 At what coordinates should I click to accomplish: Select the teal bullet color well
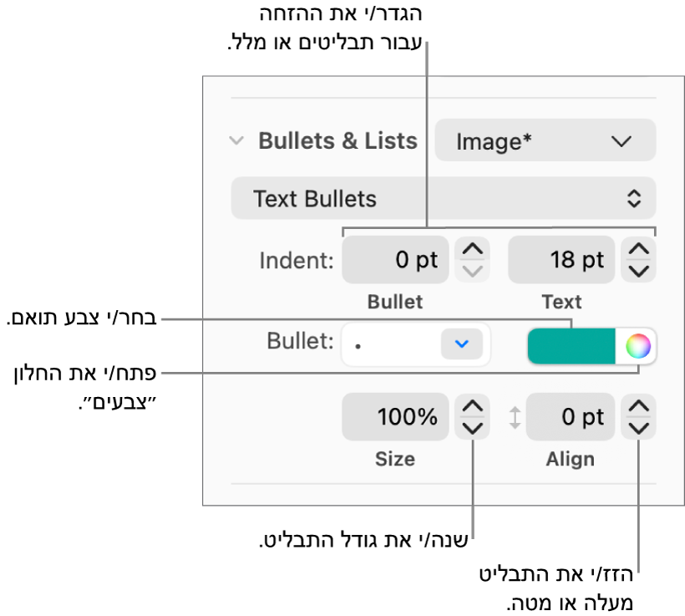(572, 345)
